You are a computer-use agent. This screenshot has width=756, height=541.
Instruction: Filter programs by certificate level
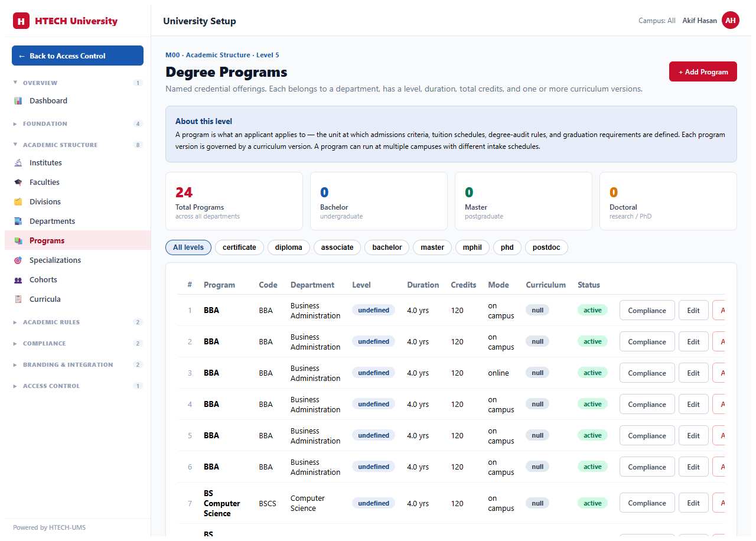(239, 247)
